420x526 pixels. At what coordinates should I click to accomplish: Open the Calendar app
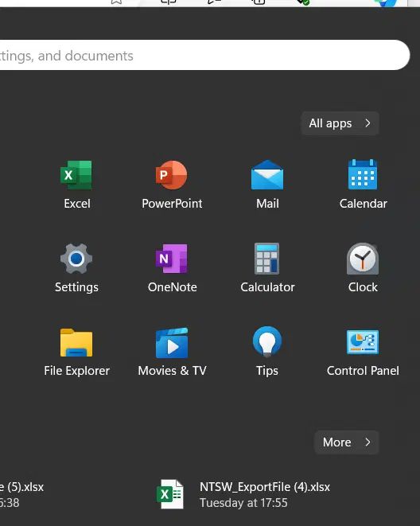363,185
